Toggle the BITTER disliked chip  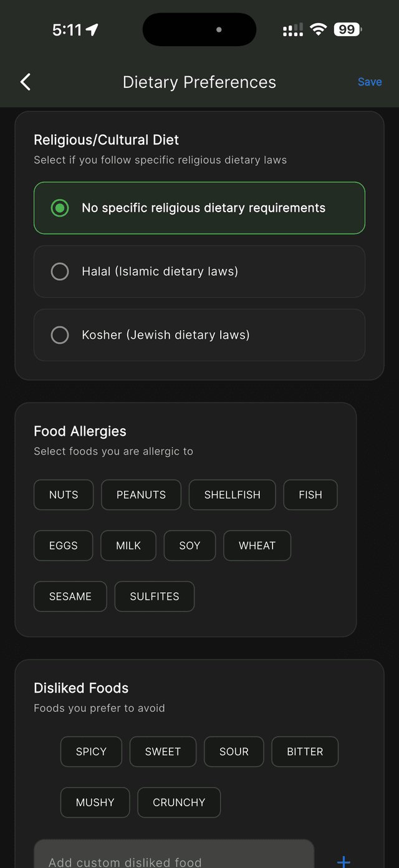(x=305, y=751)
